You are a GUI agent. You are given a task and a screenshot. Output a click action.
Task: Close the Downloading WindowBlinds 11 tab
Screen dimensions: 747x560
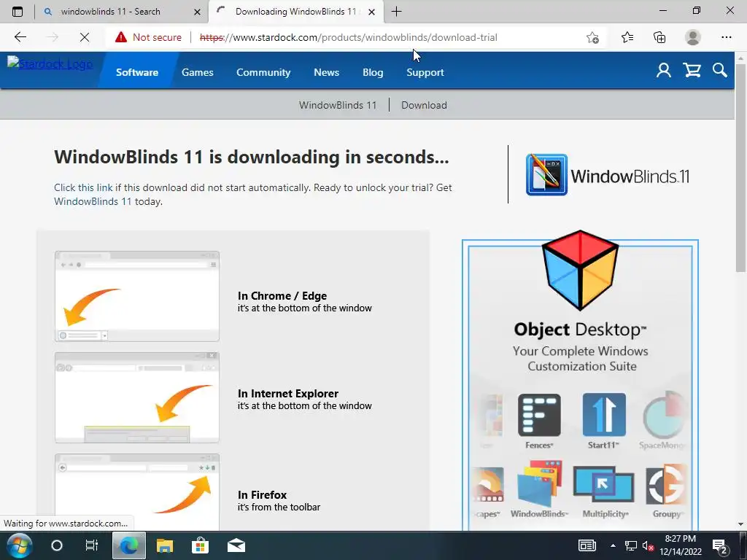point(371,12)
